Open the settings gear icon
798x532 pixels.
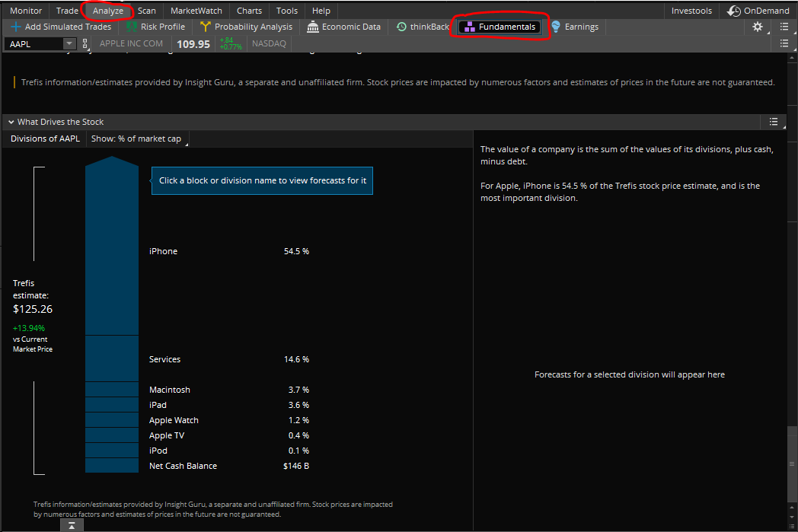757,27
